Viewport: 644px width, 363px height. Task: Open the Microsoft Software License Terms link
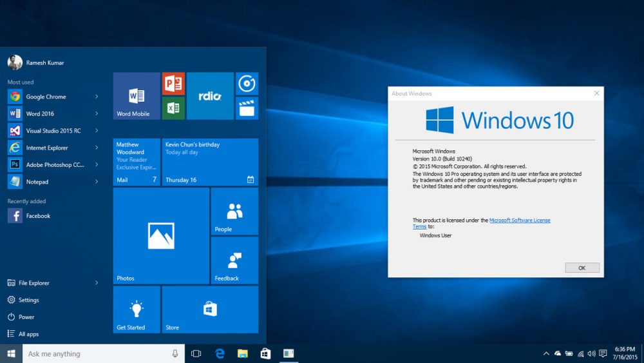point(520,221)
